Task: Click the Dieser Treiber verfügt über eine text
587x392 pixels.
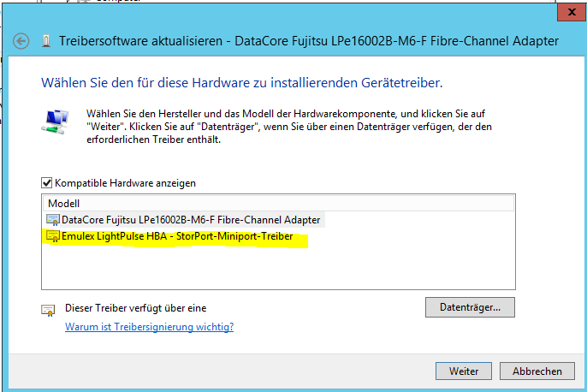Action: tap(136, 308)
